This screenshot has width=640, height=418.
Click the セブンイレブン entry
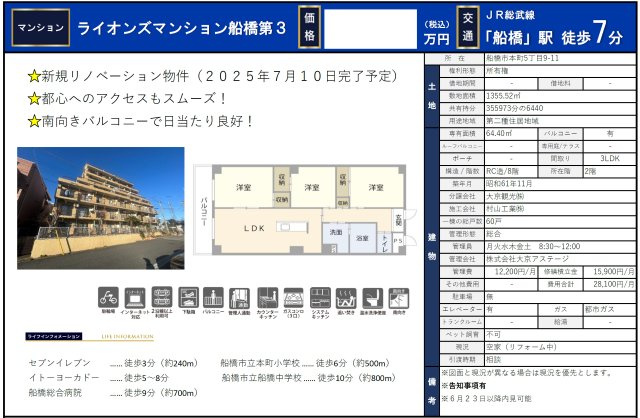[113, 362]
